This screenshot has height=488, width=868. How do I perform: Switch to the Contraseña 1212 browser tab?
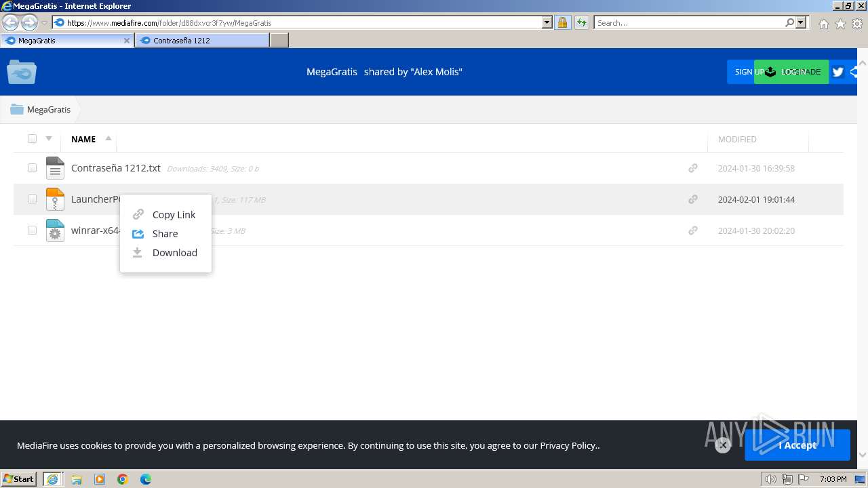pos(202,41)
